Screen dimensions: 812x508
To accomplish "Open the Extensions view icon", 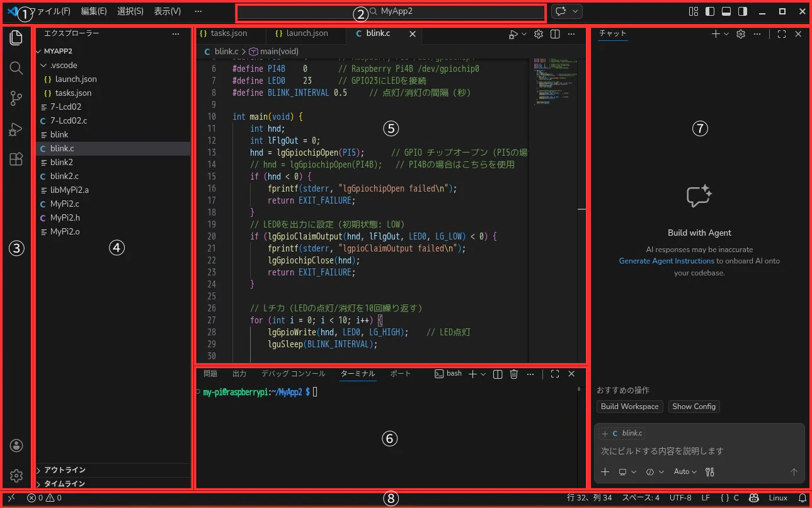I will [x=16, y=159].
